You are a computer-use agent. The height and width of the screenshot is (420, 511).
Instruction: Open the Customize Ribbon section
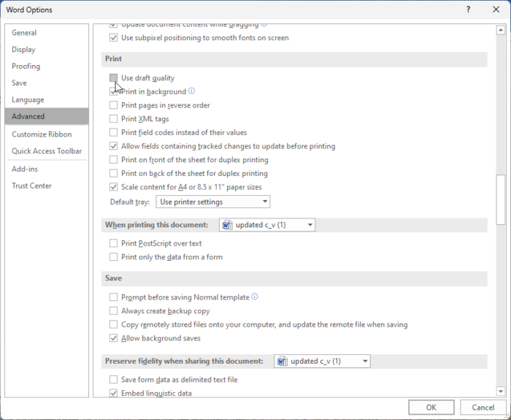coord(42,134)
